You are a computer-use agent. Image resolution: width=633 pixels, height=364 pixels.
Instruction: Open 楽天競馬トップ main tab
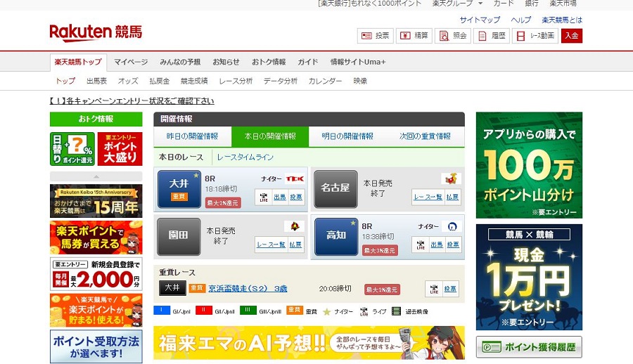point(78,62)
